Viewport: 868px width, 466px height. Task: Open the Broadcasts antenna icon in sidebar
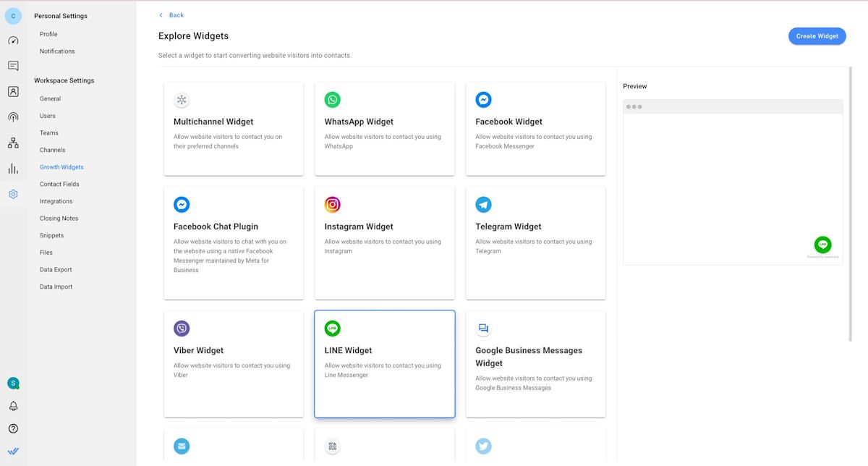coord(13,117)
